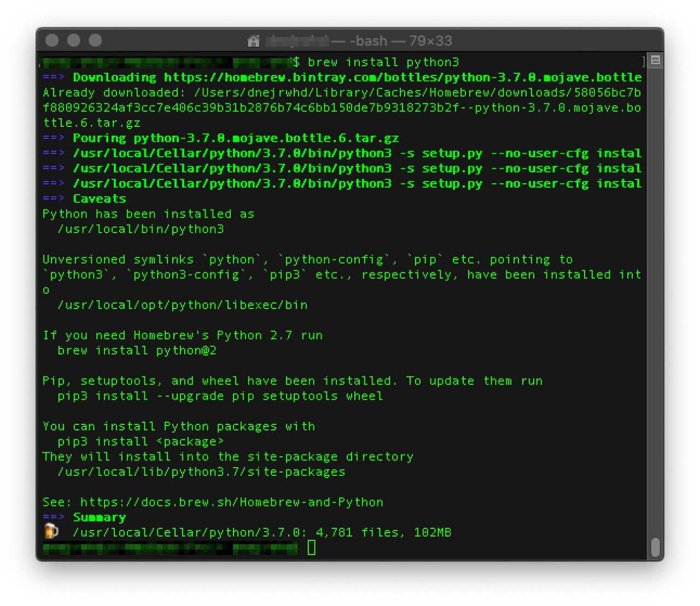Click the 'Caveats' heading
Image resolution: width=700 pixels, height=606 pixels.
click(100, 199)
